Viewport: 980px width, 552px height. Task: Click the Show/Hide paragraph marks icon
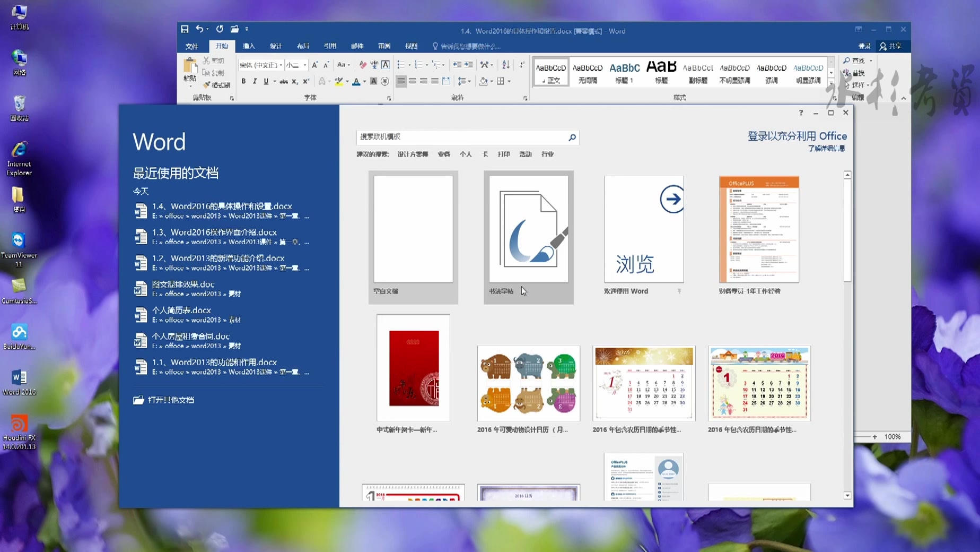pyautogui.click(x=522, y=65)
